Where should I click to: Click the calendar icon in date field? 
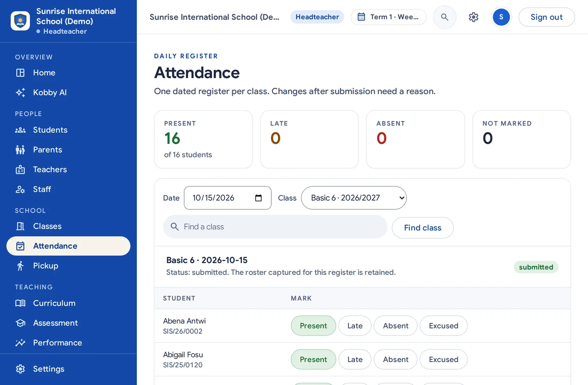(258, 198)
